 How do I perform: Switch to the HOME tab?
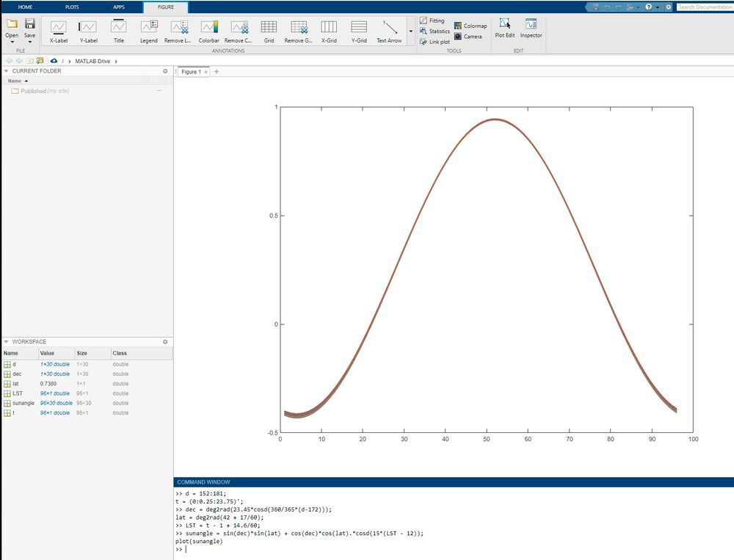click(x=25, y=7)
